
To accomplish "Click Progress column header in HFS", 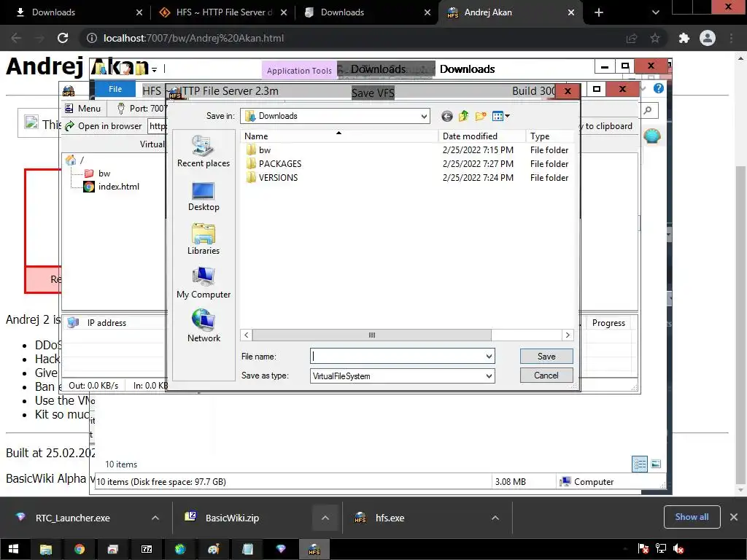I will pyautogui.click(x=608, y=323).
